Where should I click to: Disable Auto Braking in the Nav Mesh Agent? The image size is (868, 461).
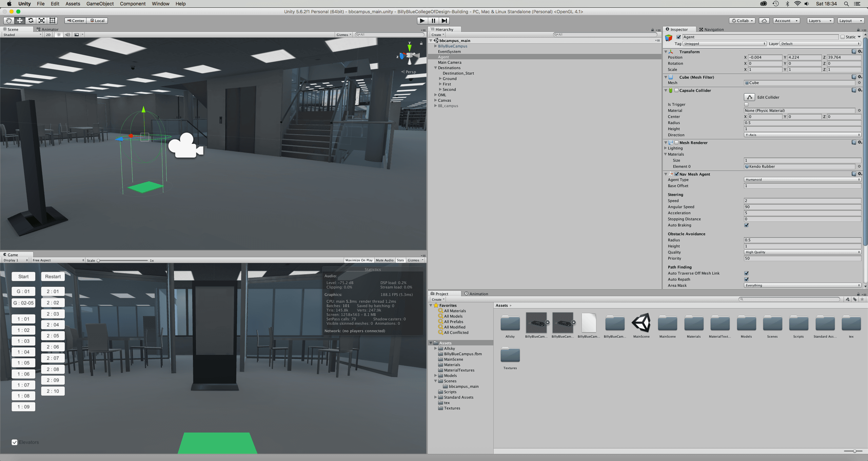747,225
